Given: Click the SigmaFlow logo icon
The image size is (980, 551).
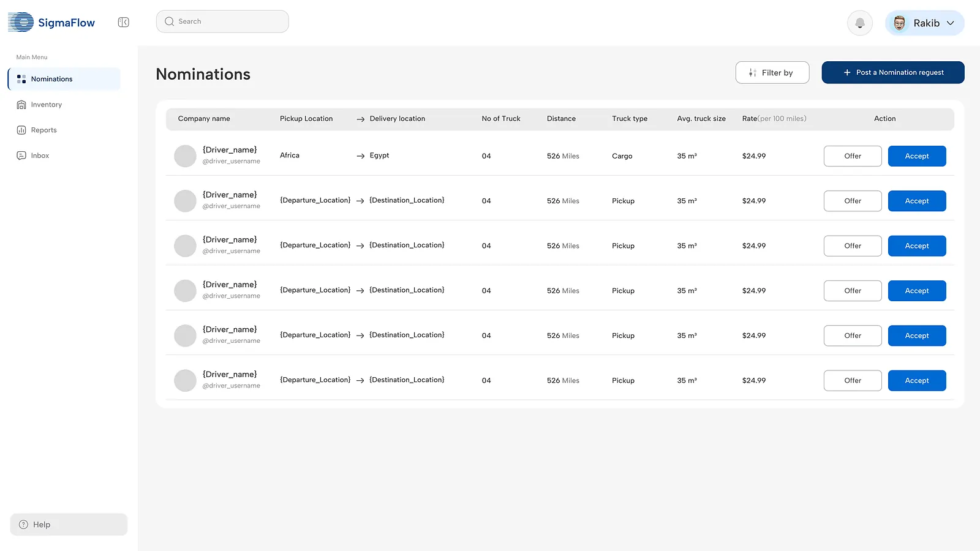Looking at the screenshot, I should pyautogui.click(x=21, y=22).
